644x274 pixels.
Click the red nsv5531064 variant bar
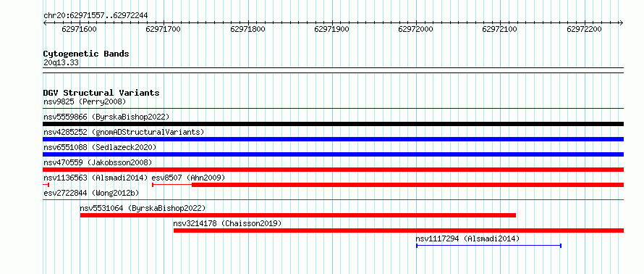coord(298,215)
